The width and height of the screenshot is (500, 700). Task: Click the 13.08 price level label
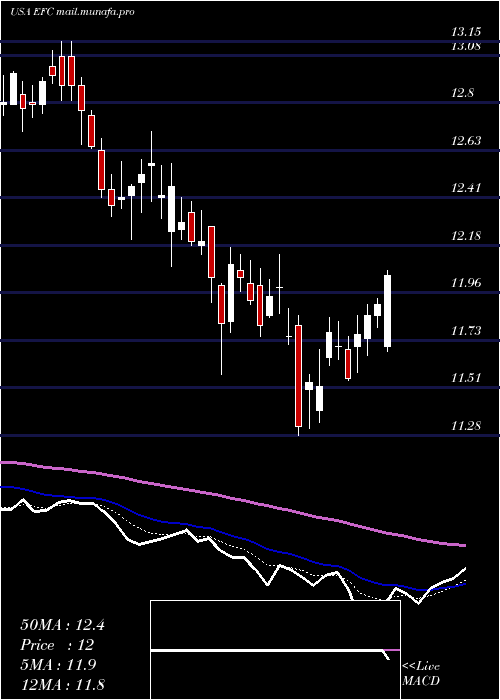click(x=466, y=45)
